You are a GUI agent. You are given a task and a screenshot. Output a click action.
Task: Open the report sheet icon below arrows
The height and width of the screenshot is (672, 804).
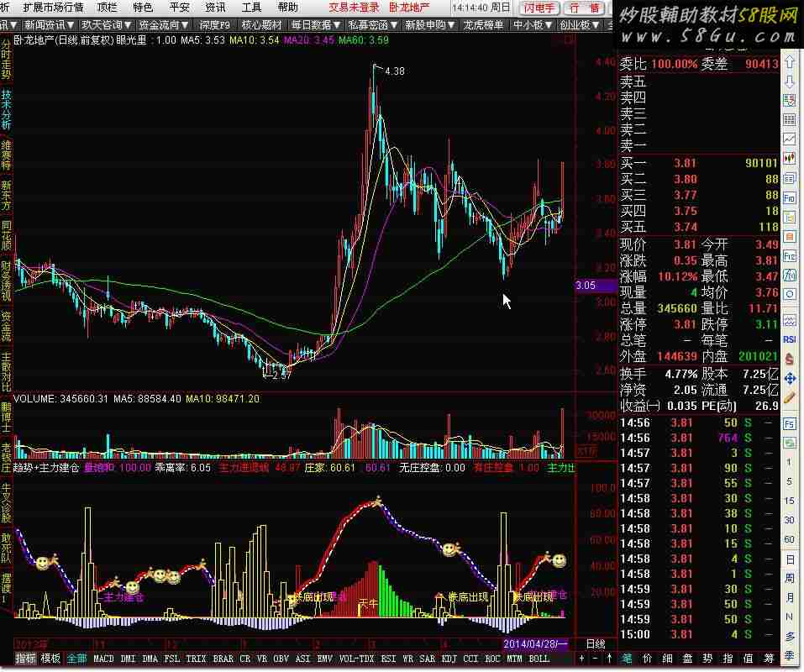tap(790, 101)
